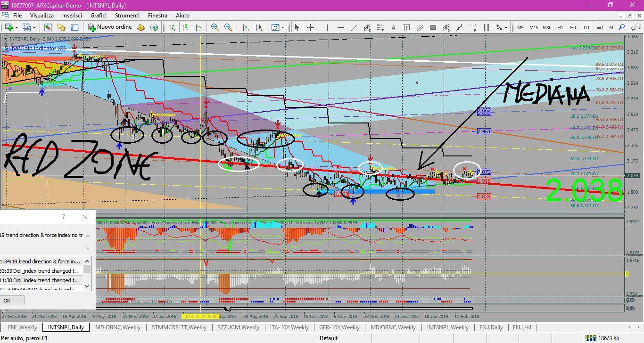Switch timeframe to H1

pyautogui.click(x=560, y=27)
